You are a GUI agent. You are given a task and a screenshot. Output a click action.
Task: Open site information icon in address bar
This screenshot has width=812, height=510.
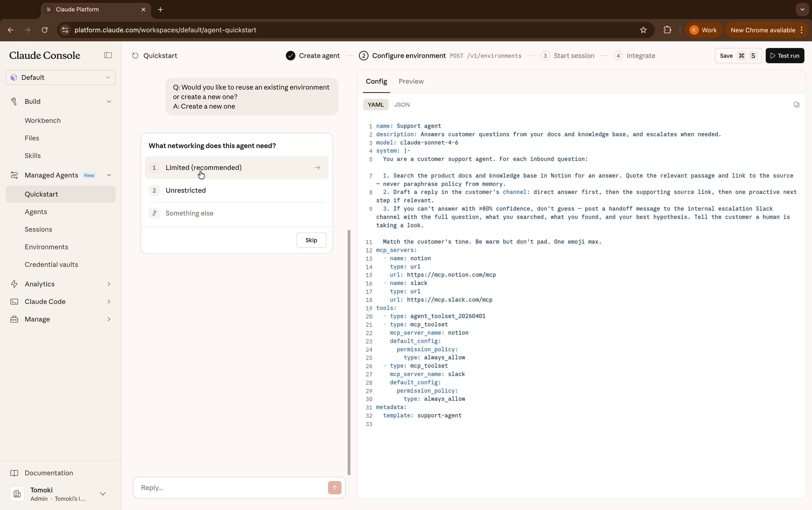(65, 30)
